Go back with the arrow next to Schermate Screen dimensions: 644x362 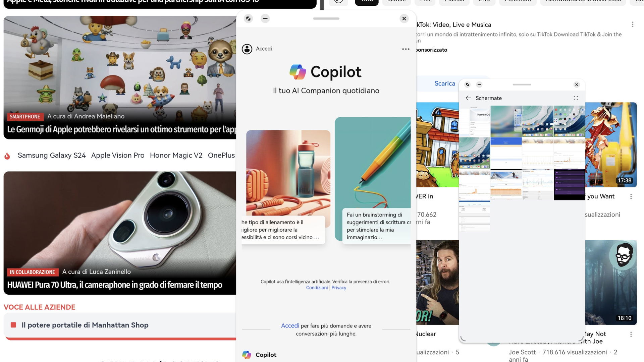tap(468, 98)
